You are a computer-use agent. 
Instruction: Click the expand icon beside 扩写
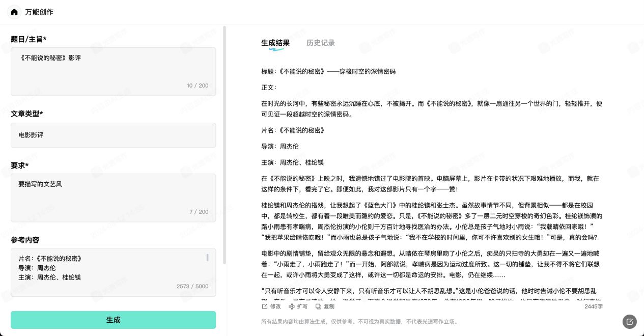(x=292, y=306)
